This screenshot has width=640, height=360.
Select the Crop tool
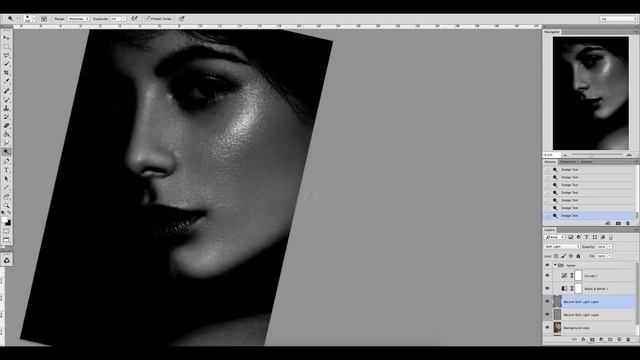tap(6, 73)
